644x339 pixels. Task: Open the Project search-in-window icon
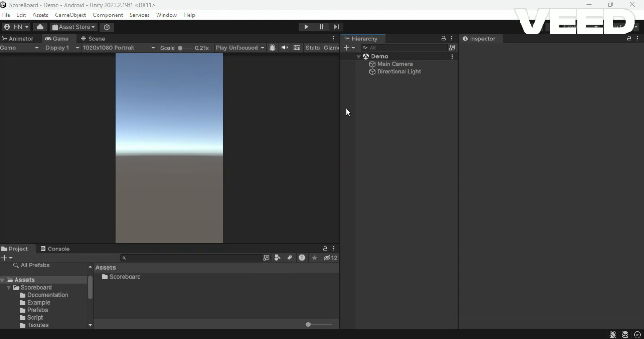click(x=266, y=258)
